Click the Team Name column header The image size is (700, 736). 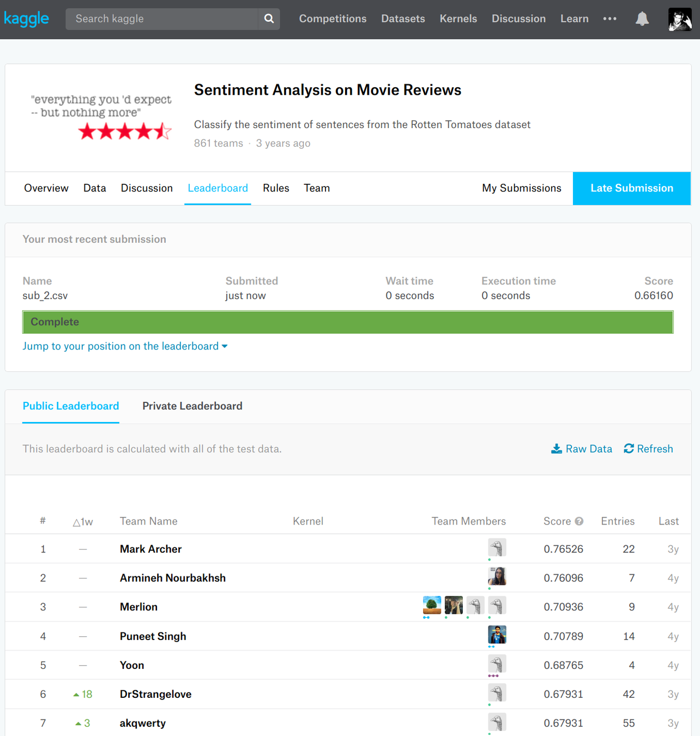(149, 521)
